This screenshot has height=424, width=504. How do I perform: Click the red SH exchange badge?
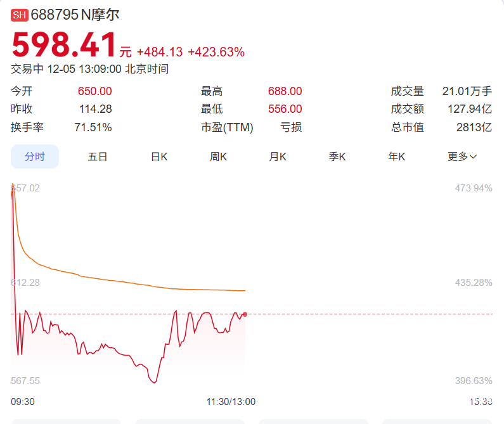click(20, 15)
